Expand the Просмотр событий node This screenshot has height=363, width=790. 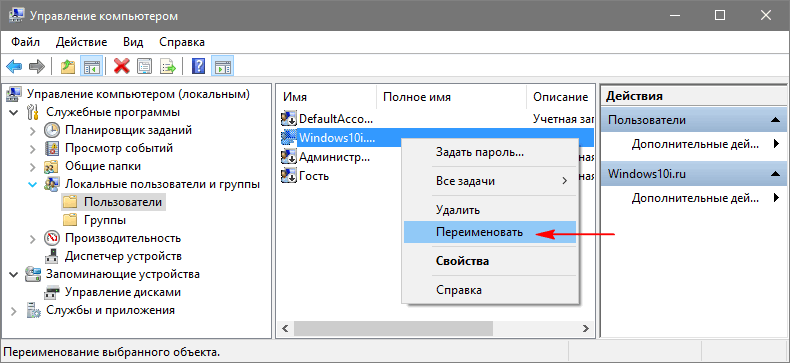[33, 148]
